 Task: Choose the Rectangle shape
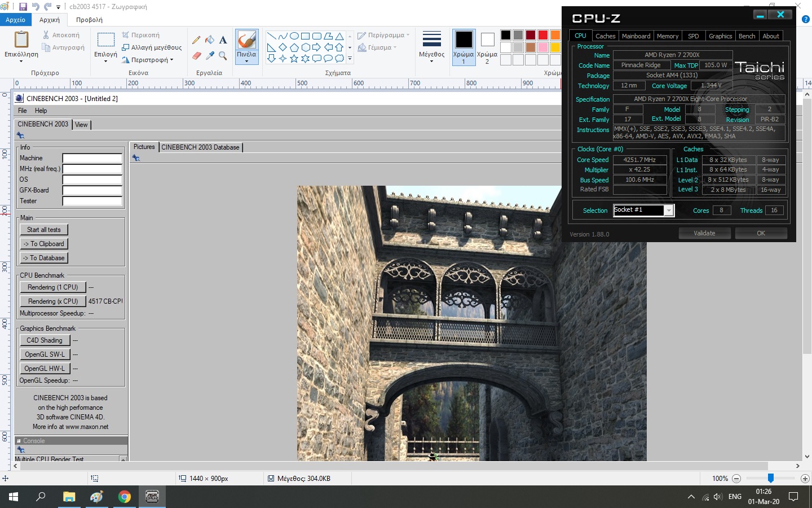pos(305,36)
